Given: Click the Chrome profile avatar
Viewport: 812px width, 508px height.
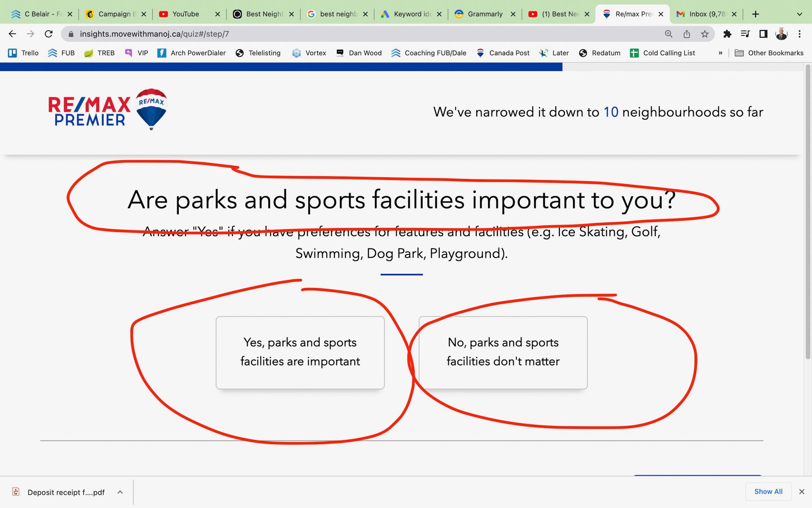Looking at the screenshot, I should click(781, 34).
